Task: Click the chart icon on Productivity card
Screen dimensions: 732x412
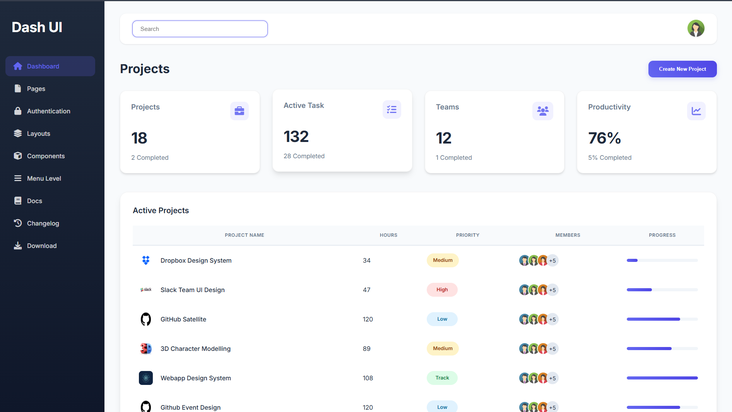Action: [x=696, y=111]
